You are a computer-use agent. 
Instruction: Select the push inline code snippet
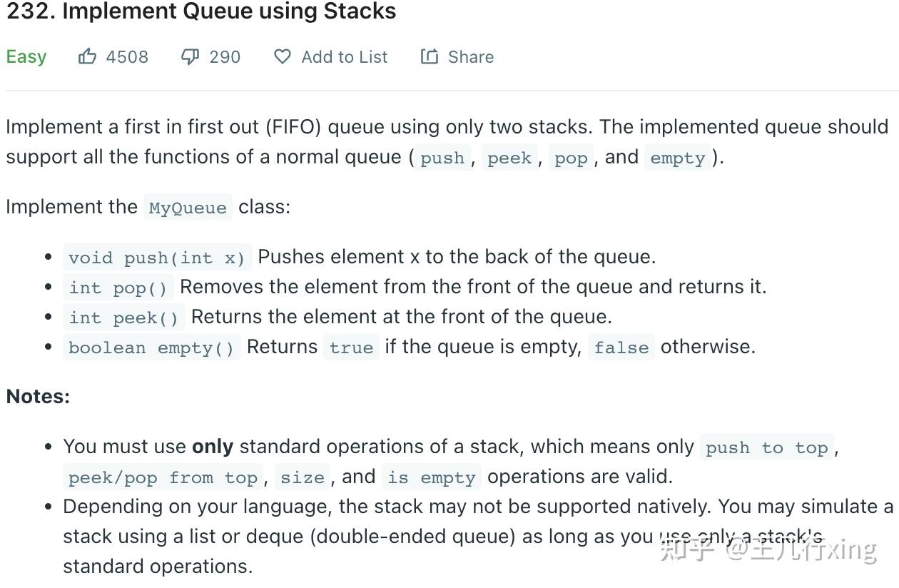click(x=442, y=158)
